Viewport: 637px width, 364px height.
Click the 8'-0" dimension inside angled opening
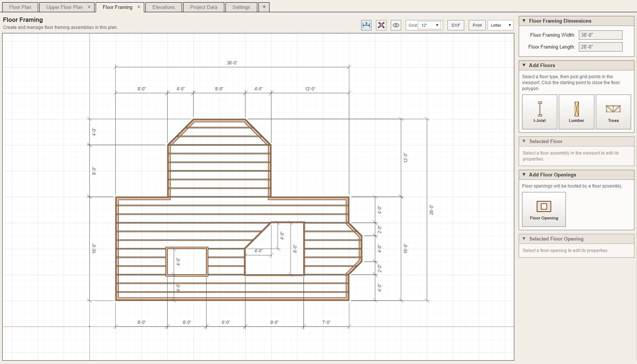(x=295, y=249)
